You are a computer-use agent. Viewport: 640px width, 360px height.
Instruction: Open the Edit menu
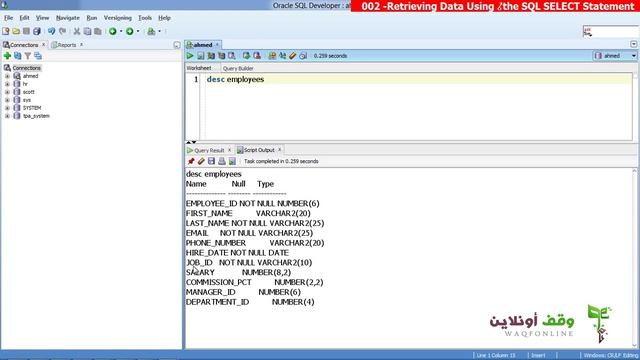pos(24,18)
